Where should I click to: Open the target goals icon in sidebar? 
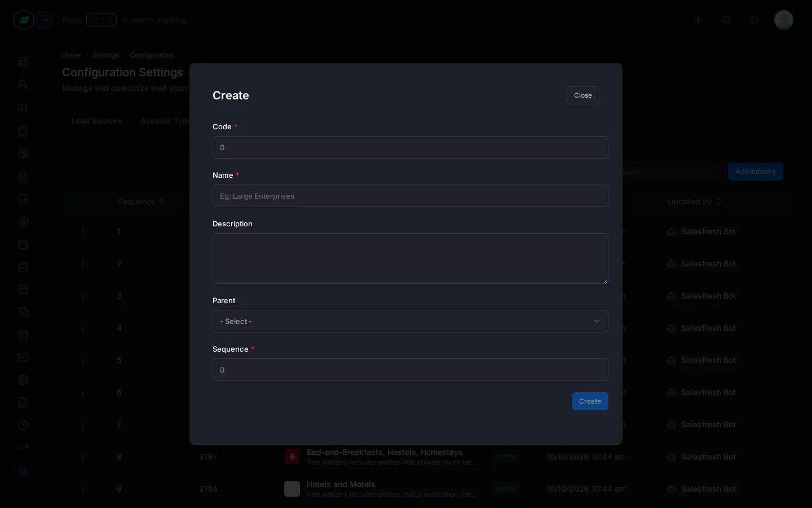point(23,380)
